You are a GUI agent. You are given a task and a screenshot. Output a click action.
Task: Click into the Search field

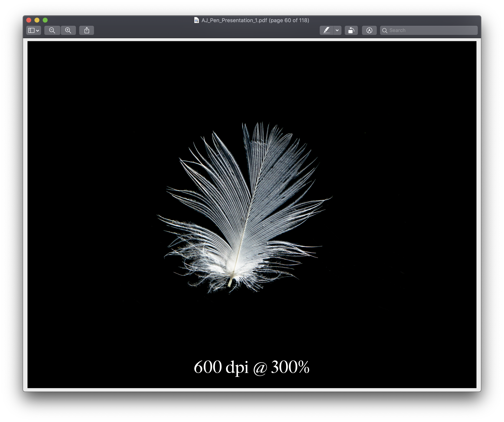pos(432,31)
